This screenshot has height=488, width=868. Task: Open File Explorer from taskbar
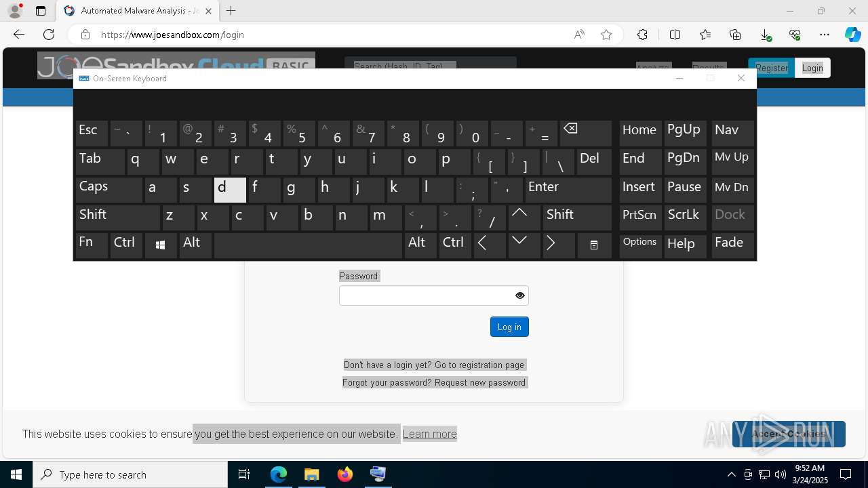coord(311,474)
